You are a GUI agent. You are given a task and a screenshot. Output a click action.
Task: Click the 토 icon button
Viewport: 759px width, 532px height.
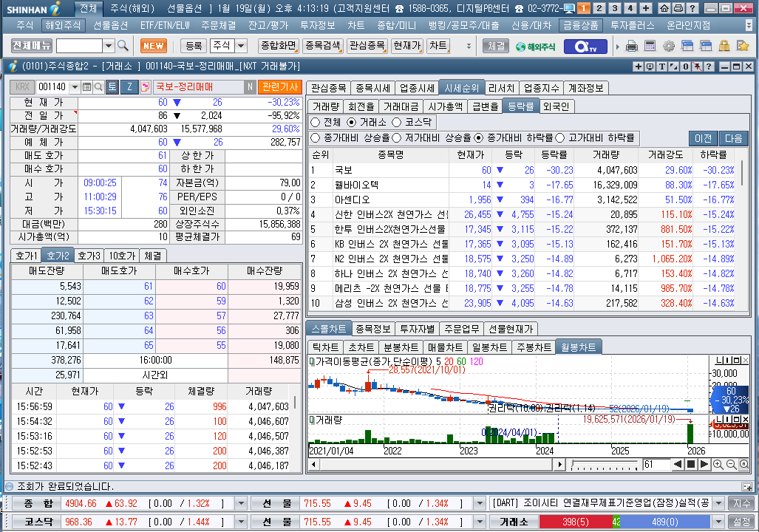pyautogui.click(x=112, y=87)
